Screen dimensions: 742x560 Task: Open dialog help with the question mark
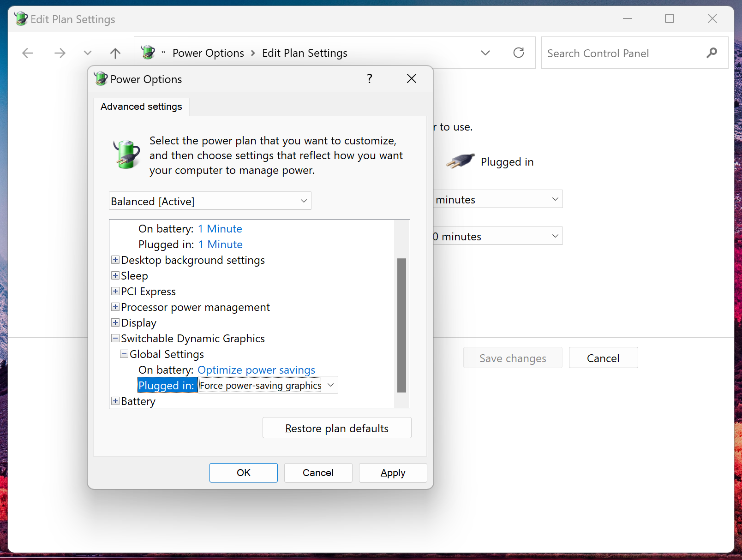369,78
